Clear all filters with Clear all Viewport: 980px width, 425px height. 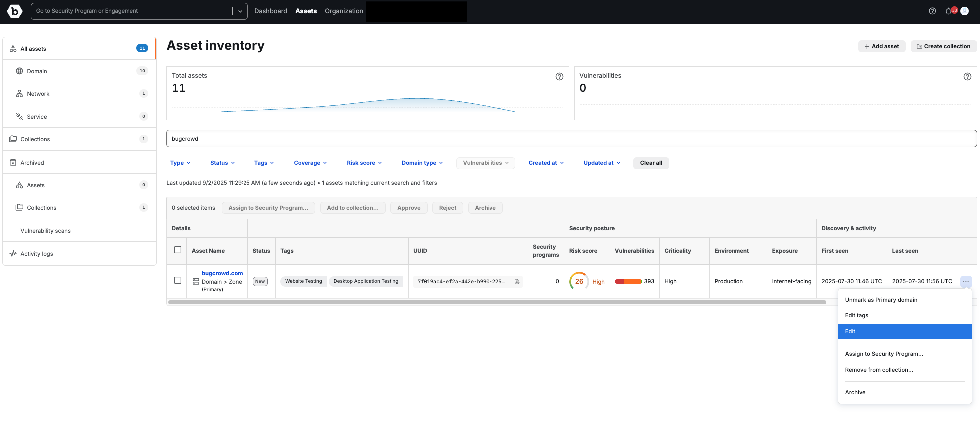tap(651, 163)
